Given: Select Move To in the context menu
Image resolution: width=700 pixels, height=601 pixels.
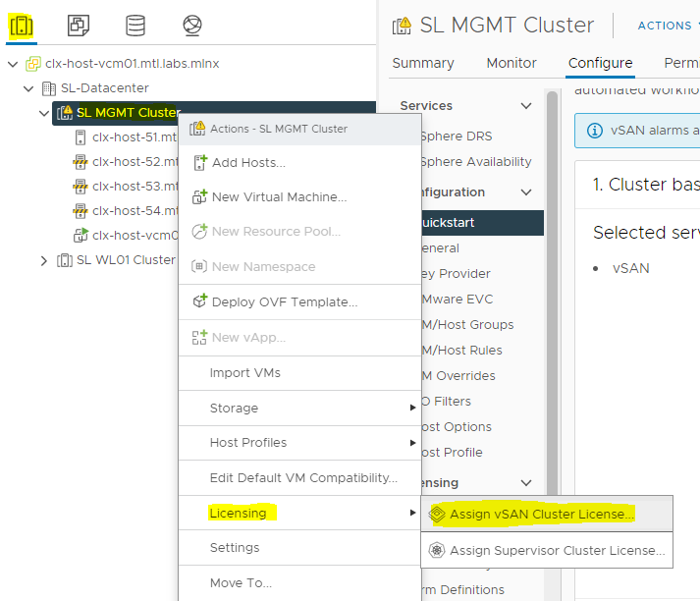Looking at the screenshot, I should tap(300, 582).
